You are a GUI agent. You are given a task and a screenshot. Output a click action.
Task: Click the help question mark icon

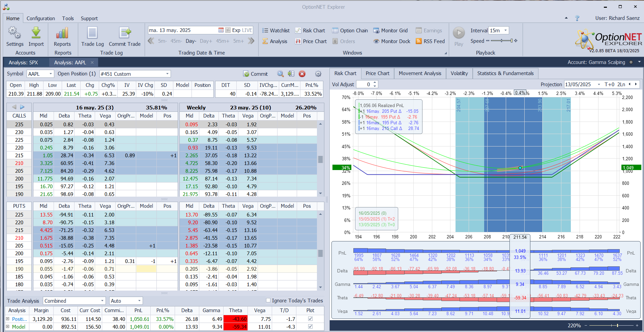[x=577, y=18]
